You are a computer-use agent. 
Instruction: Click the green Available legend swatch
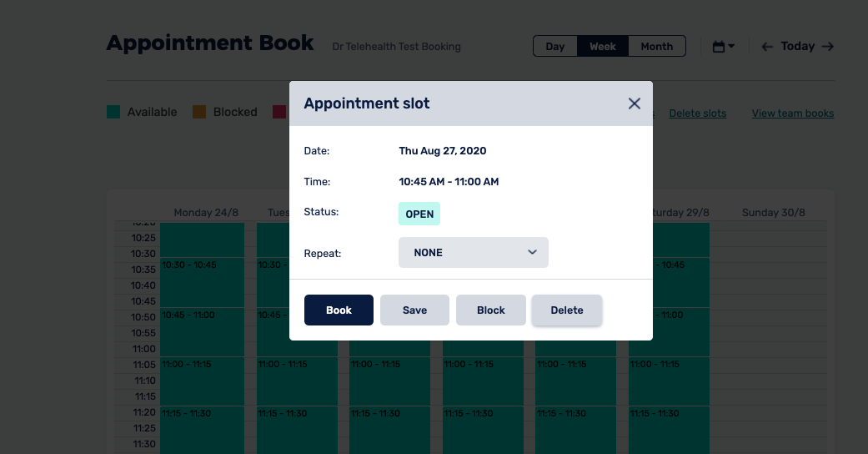113,112
